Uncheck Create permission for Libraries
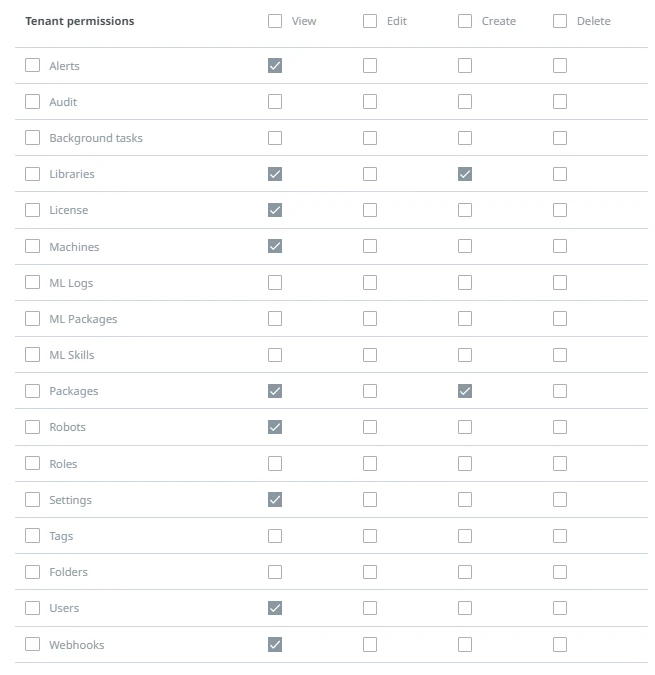Viewport: 655px width, 675px height. click(465, 174)
